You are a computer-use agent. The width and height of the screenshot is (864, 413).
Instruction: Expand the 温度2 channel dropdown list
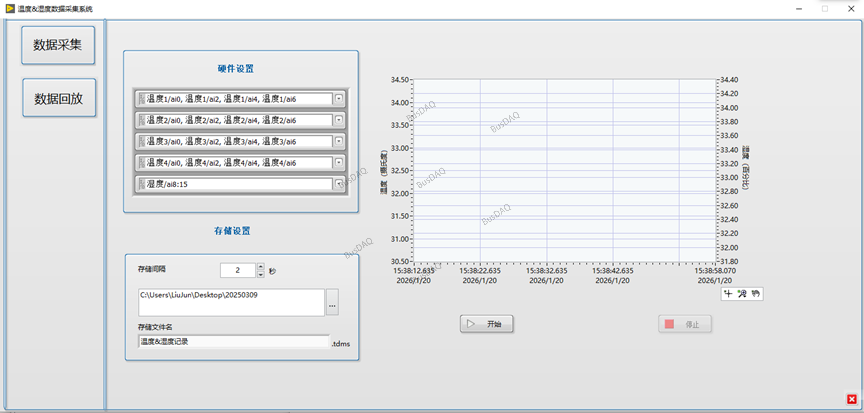(338, 120)
